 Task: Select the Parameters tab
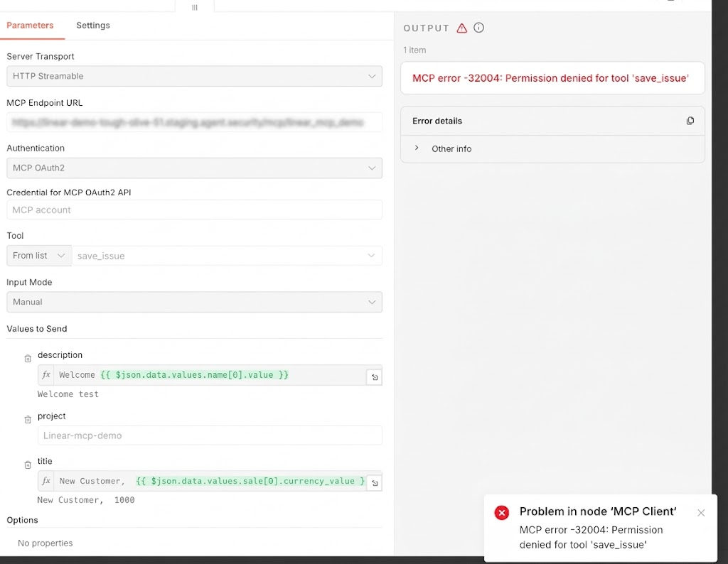coord(31,25)
